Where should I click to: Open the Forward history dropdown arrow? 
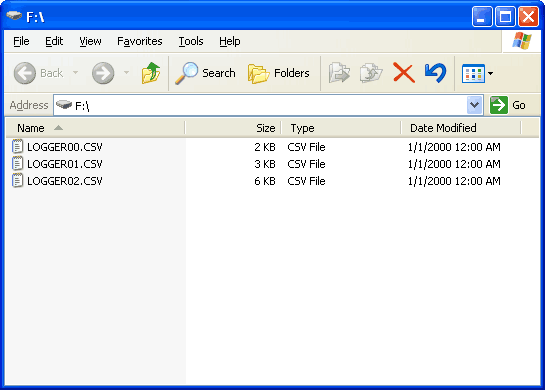tap(127, 73)
